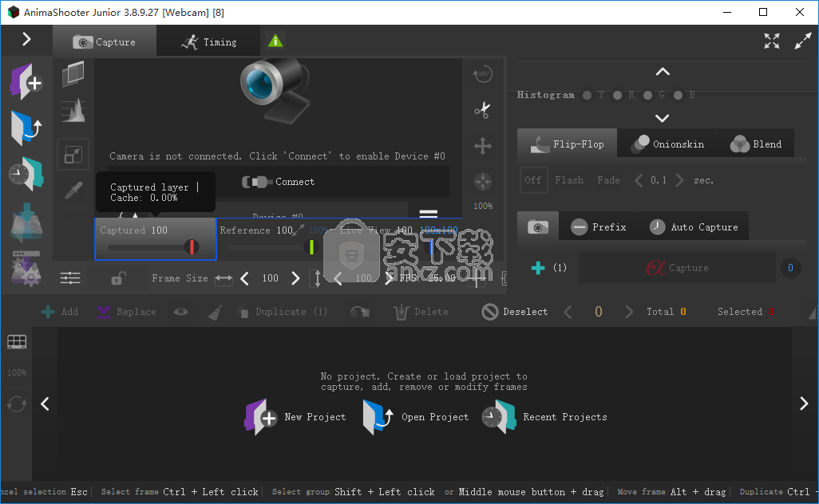Select the Fade mode option
This screenshot has width=819, height=504.
[608, 180]
